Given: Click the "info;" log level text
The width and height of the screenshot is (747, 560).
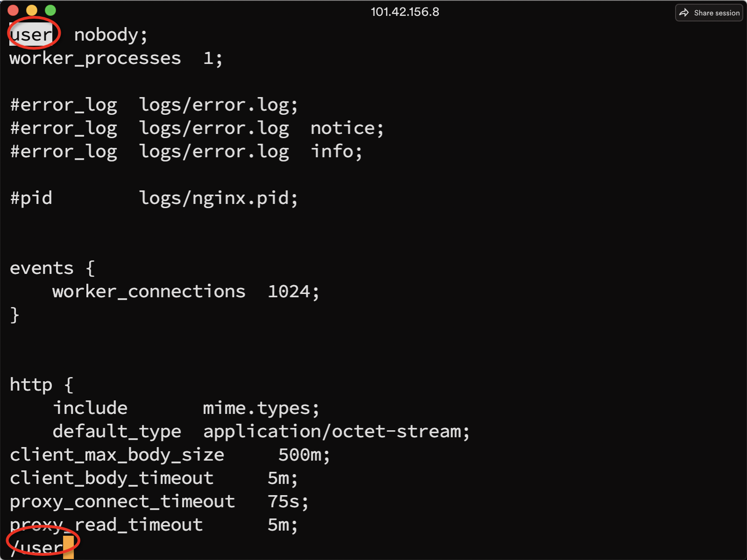Looking at the screenshot, I should (x=336, y=152).
